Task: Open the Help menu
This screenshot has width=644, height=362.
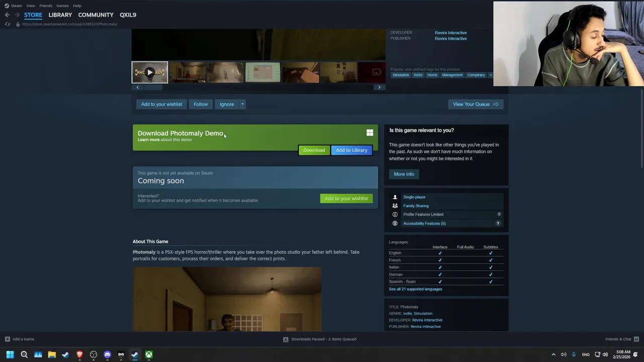Action: tap(77, 6)
